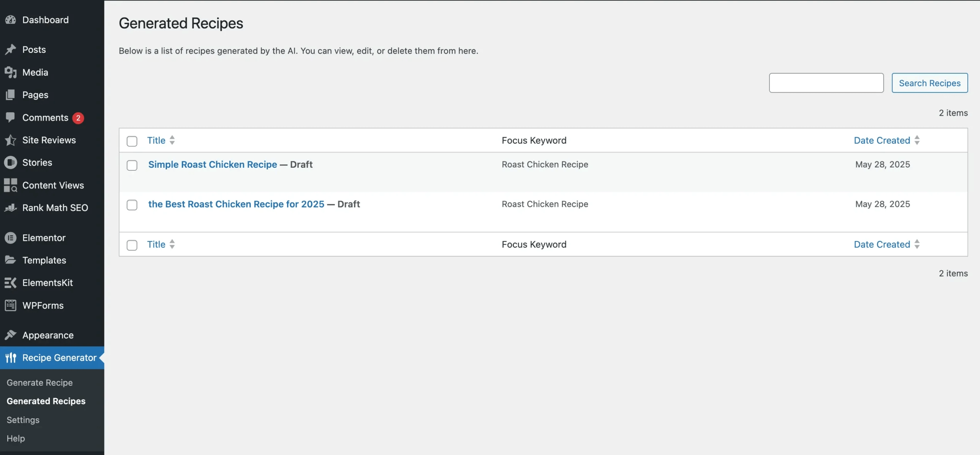Image resolution: width=980 pixels, height=455 pixels.
Task: Click the Recipe Generator utensils icon
Action: pos(10,358)
